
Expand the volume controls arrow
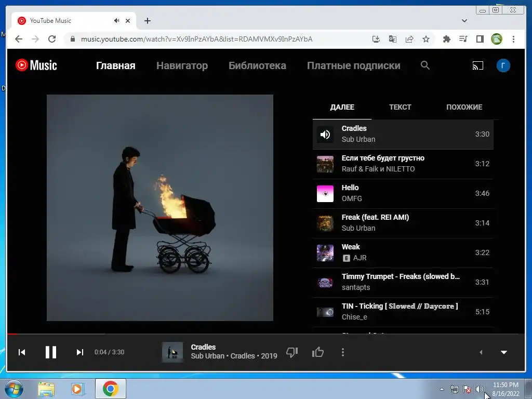tap(481, 352)
